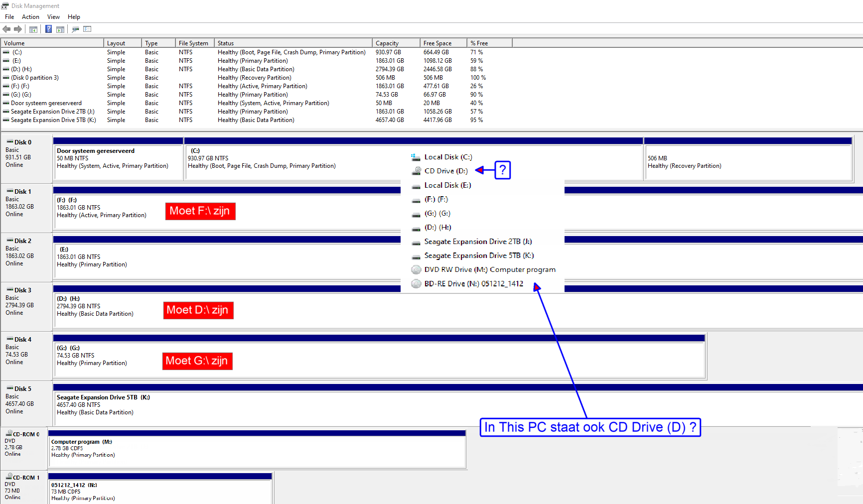Click the disc icon beside BD-RE Drive (N:)
Screen dimensions: 863x504
coord(416,284)
